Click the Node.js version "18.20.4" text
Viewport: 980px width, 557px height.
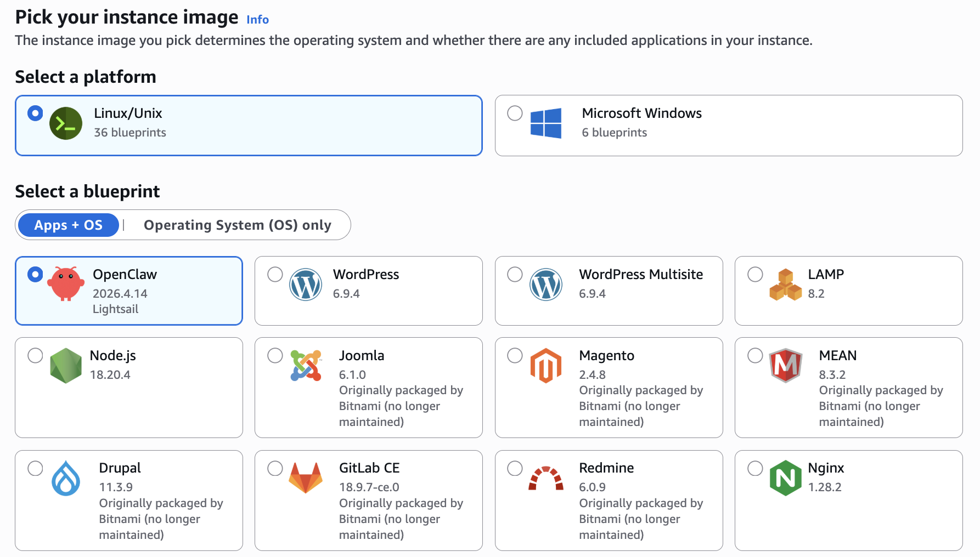click(110, 374)
